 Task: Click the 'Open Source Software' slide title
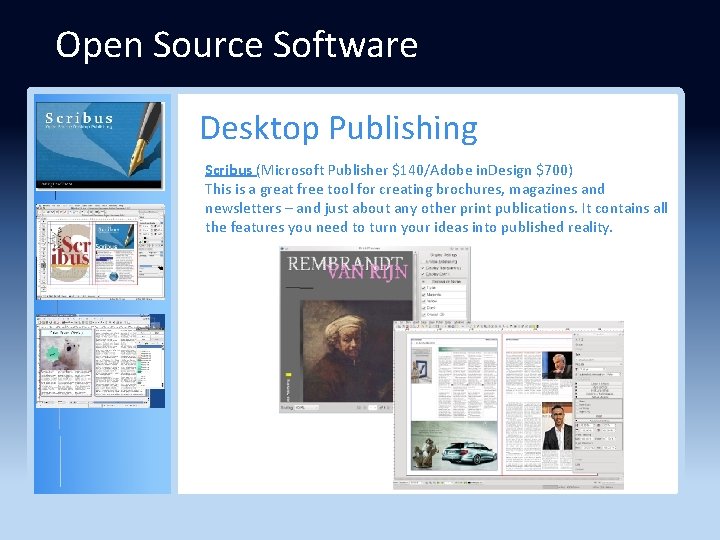236,45
